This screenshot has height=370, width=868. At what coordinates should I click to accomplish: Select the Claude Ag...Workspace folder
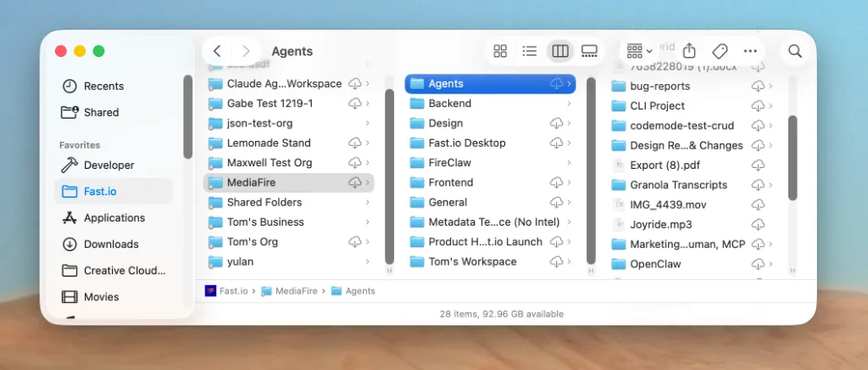pyautogui.click(x=288, y=84)
